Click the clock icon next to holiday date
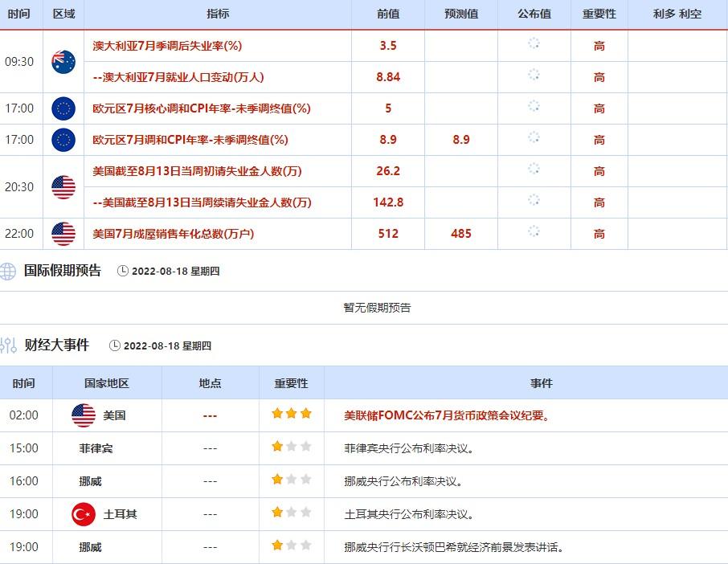 tap(123, 272)
